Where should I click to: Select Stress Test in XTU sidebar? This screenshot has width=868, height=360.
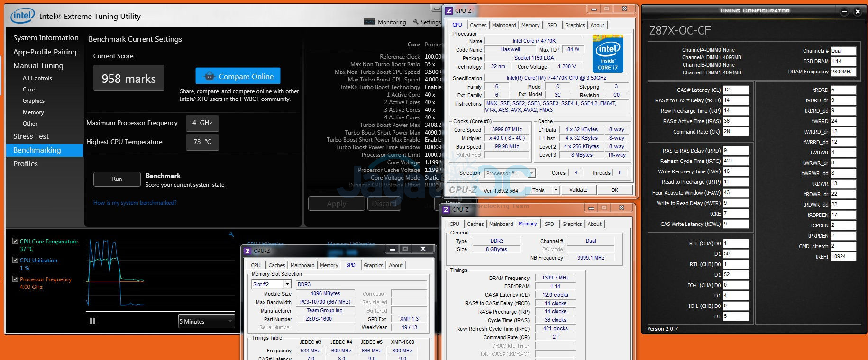pos(31,136)
